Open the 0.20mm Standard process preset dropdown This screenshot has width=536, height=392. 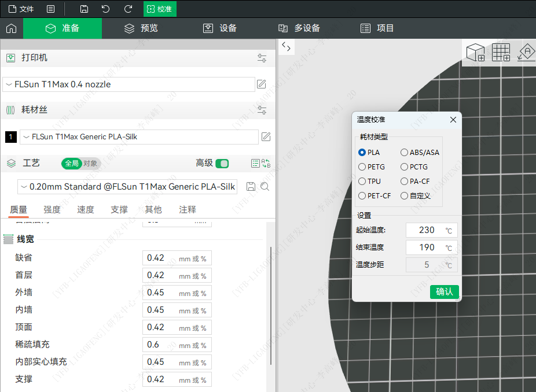(127, 187)
